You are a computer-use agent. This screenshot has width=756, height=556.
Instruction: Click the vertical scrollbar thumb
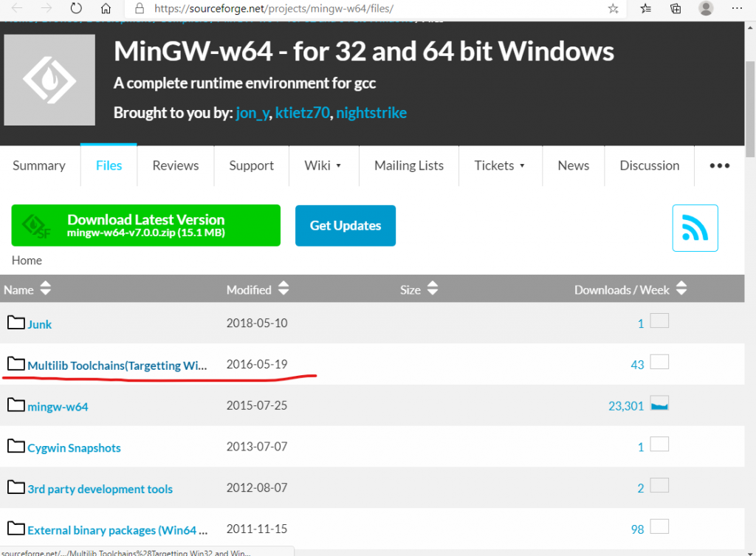[750, 109]
